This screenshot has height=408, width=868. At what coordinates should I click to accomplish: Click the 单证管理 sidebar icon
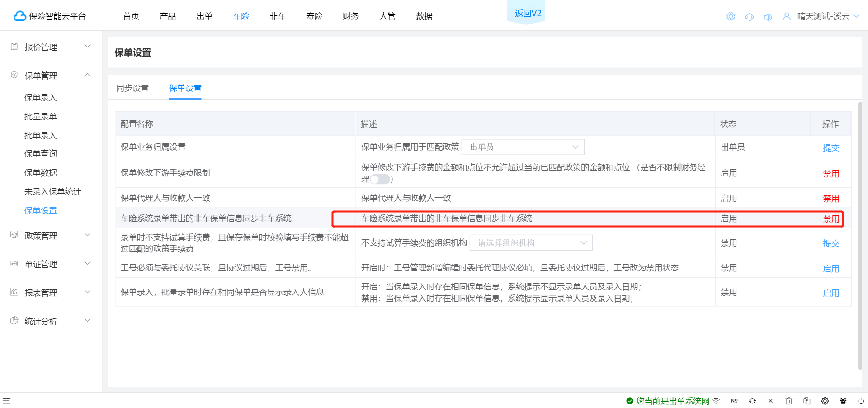(x=14, y=264)
